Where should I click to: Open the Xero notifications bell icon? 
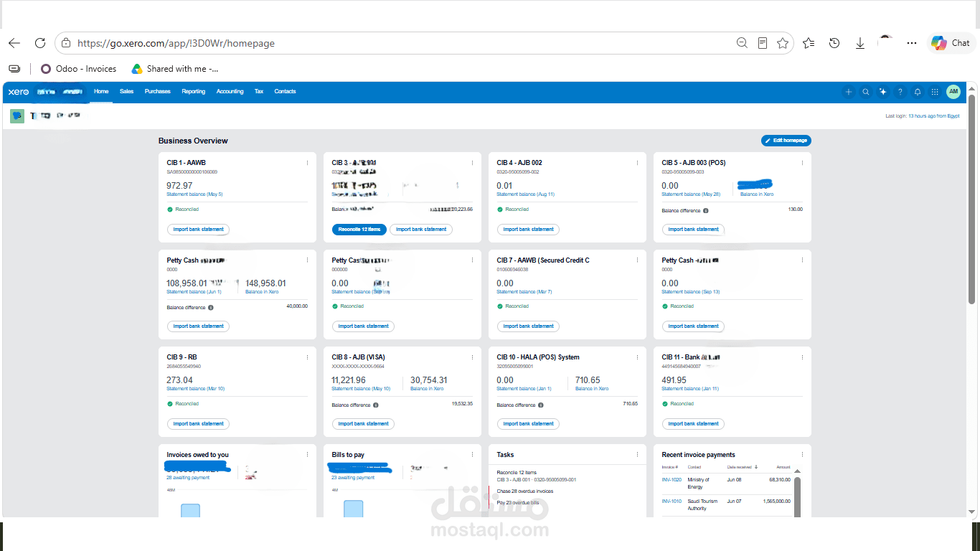tap(918, 92)
